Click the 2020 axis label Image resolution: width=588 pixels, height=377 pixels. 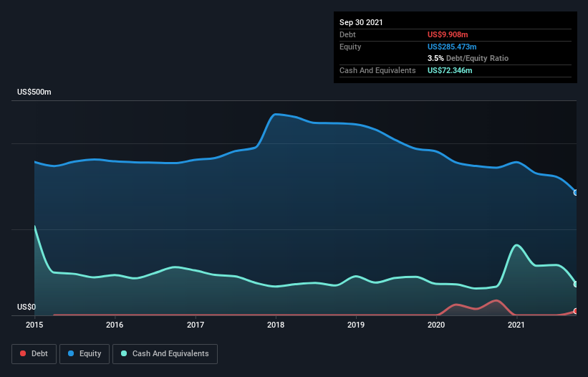(x=436, y=325)
